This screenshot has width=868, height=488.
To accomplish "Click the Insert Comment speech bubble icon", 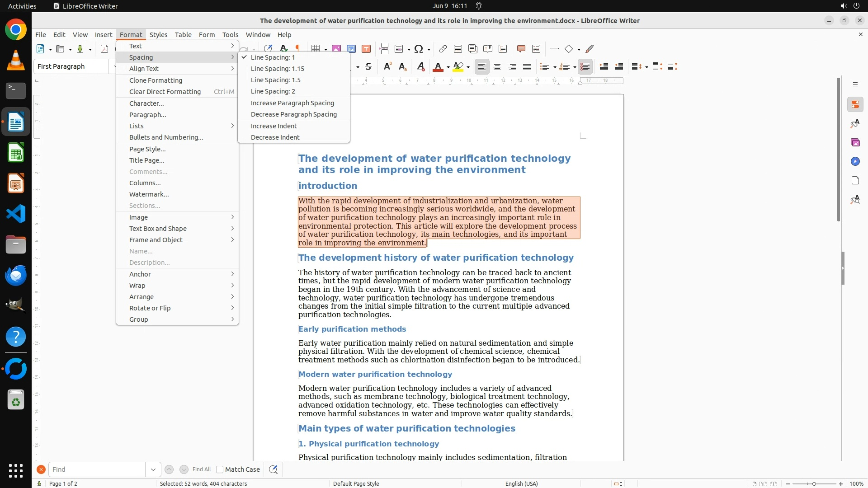I will (521, 49).
